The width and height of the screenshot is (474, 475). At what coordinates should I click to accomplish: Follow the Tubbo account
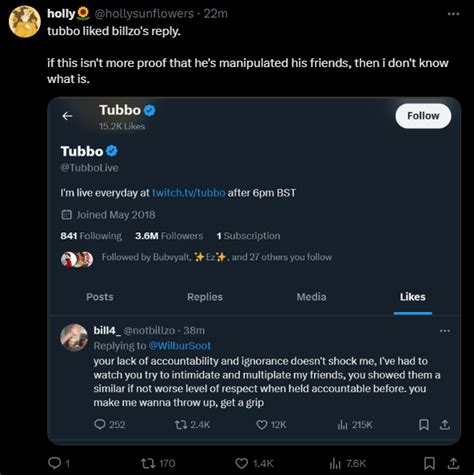(423, 116)
